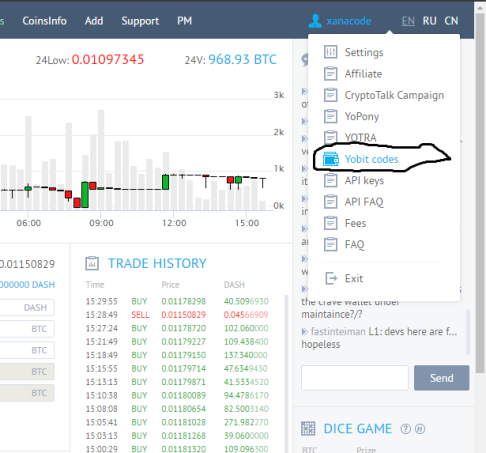486x453 pixels.
Task: Click the chat panel scrollbar
Action: [x=468, y=332]
